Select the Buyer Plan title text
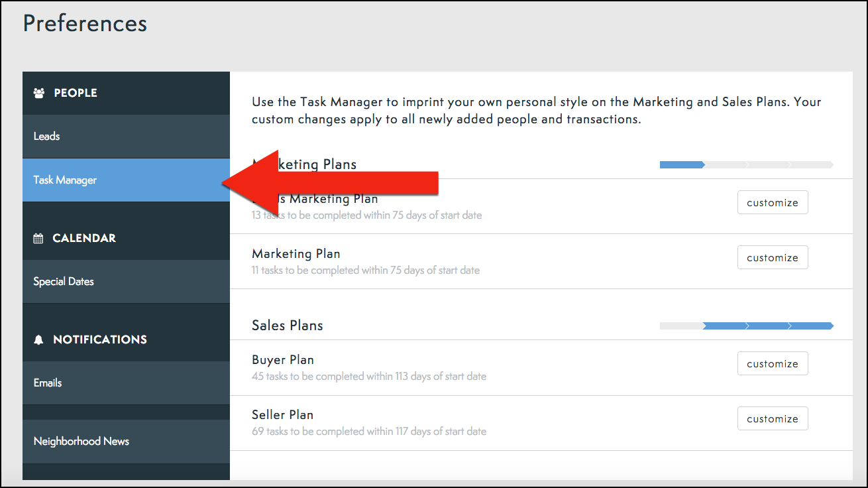This screenshot has height=488, width=868. 283,359
